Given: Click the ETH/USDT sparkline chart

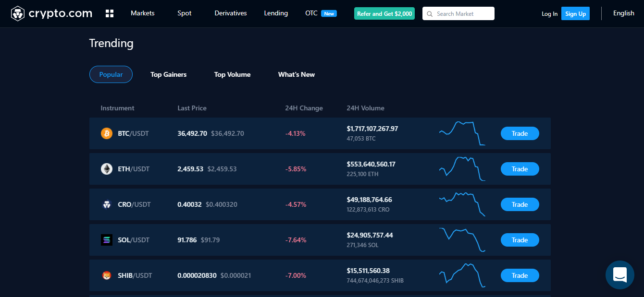Looking at the screenshot, I should [462, 169].
